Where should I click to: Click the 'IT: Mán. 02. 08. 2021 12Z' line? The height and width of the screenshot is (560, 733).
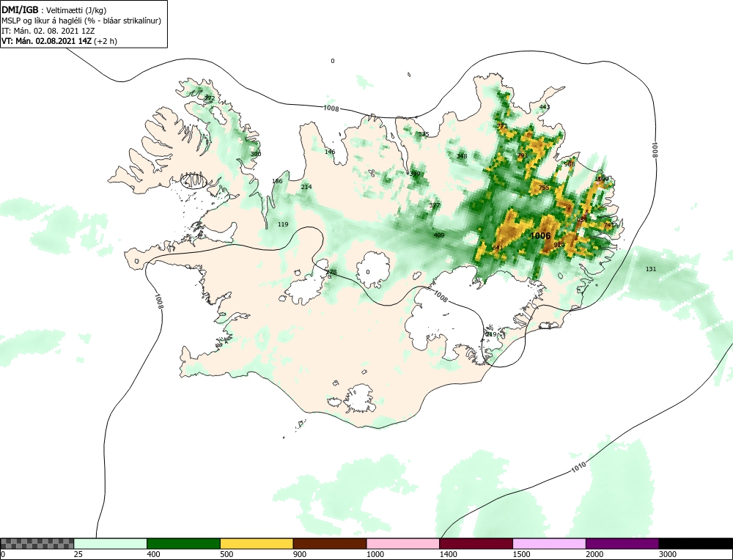click(x=48, y=31)
